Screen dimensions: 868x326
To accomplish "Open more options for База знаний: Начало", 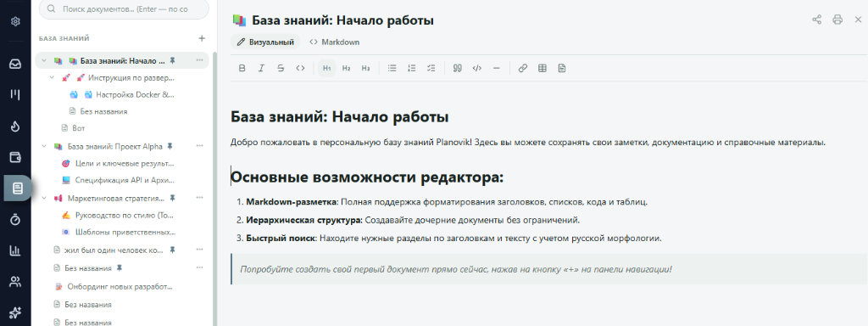I will 199,60.
